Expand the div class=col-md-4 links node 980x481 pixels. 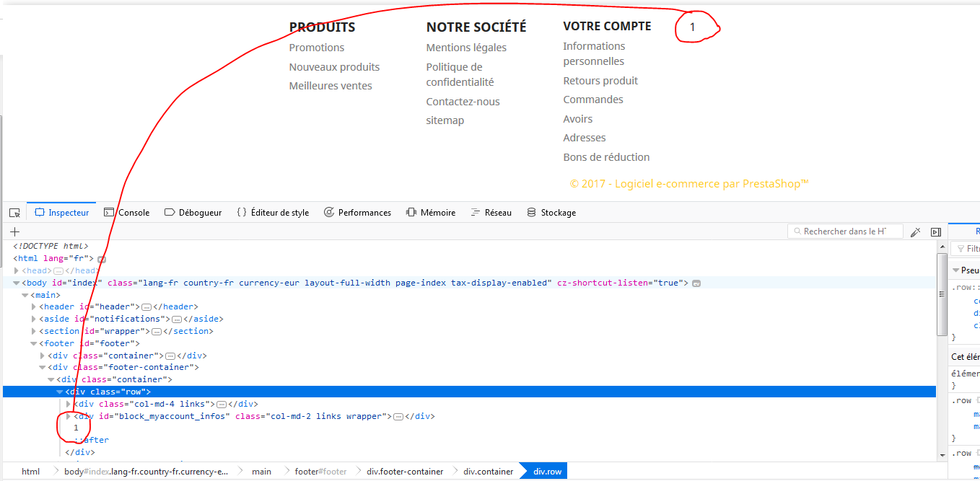point(69,404)
